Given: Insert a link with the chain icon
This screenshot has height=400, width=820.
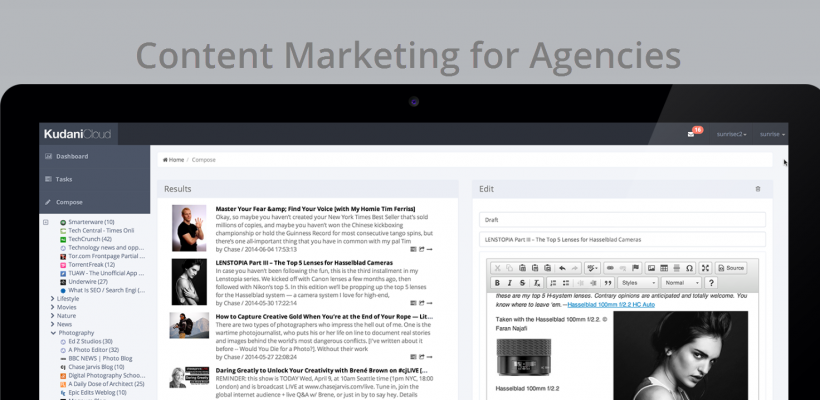Looking at the screenshot, I should 610,268.
